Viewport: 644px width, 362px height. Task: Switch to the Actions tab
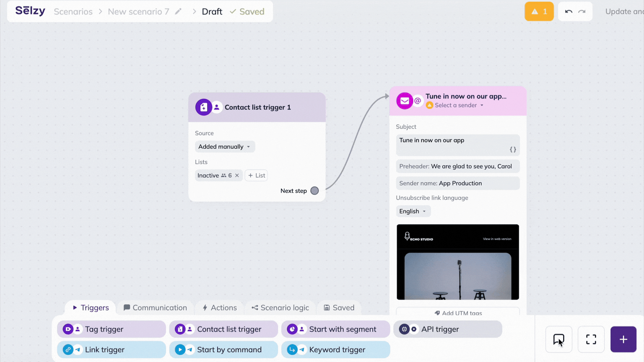point(220,308)
